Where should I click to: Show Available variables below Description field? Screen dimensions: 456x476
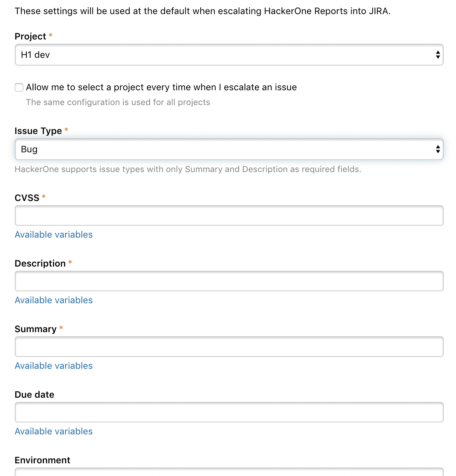(x=54, y=300)
